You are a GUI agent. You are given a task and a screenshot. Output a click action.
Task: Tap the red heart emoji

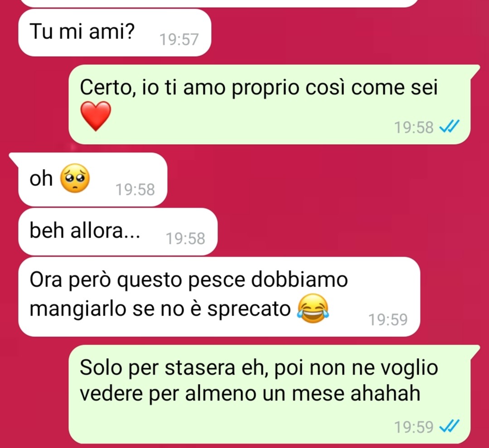[x=96, y=116]
